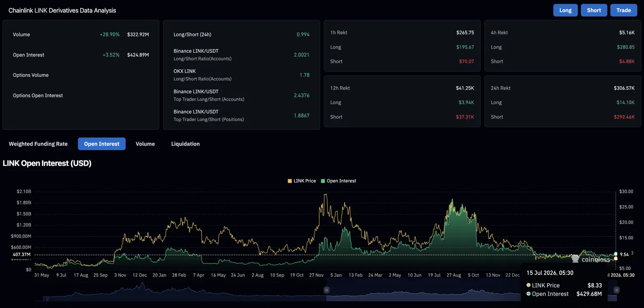The width and height of the screenshot is (644, 308).
Task: Click the Long/Short (24h) value 0.994
Action: pyautogui.click(x=303, y=34)
